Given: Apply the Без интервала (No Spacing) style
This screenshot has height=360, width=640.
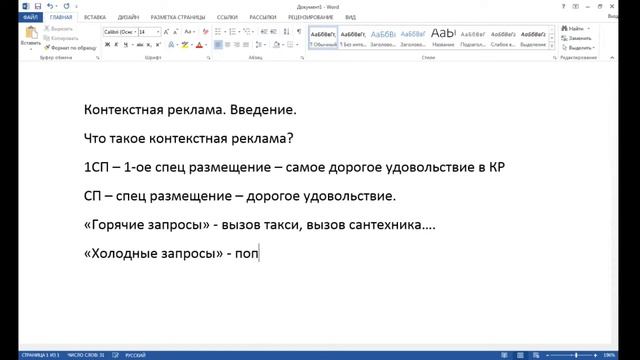Looking at the screenshot, I should (x=353, y=38).
